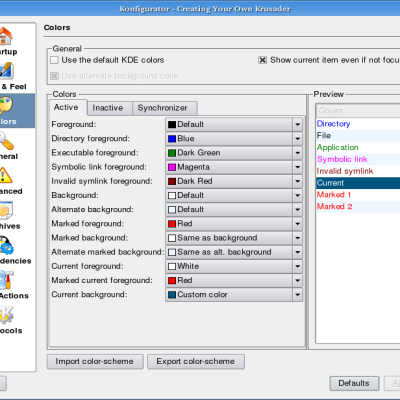The image size is (400, 400).
Task: Open the Invalid symlink foreground dropdown
Action: point(234,181)
